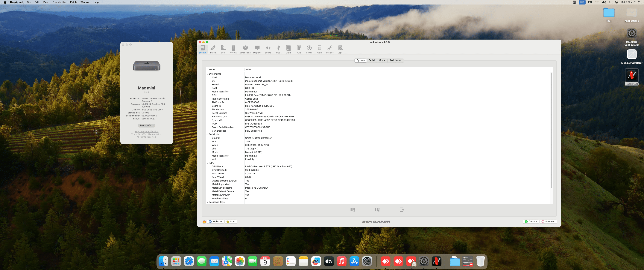Open the NVRAM toolbar section
Viewport: 644px width, 270px height.
click(233, 49)
